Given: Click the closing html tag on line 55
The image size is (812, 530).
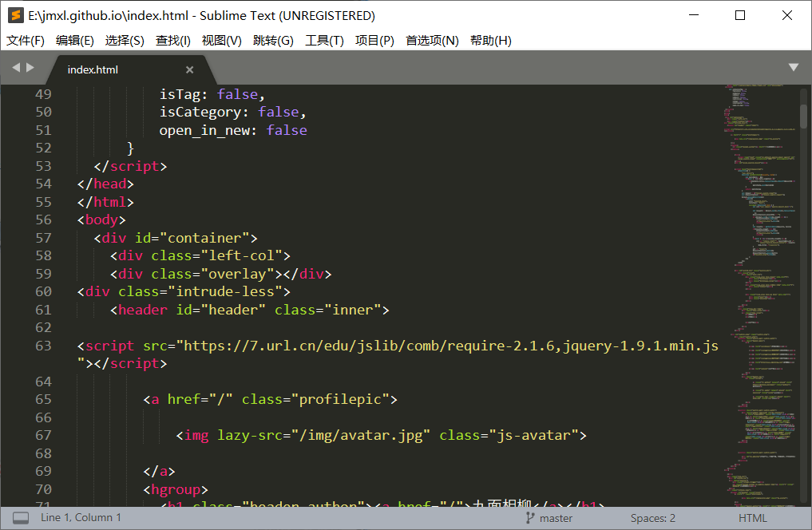Looking at the screenshot, I should 105,202.
